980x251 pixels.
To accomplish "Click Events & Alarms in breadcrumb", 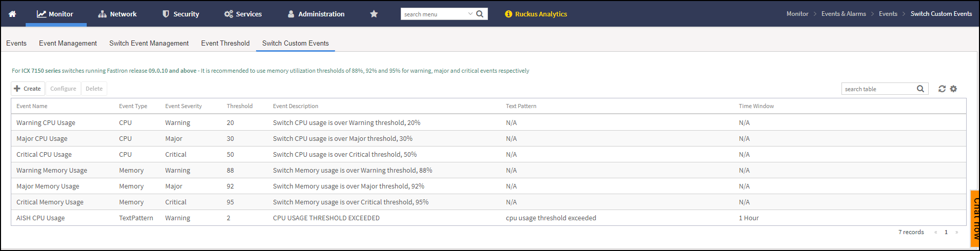I will pos(844,14).
